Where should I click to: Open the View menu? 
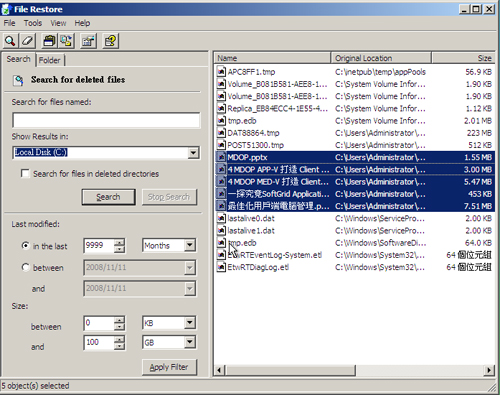coord(58,23)
